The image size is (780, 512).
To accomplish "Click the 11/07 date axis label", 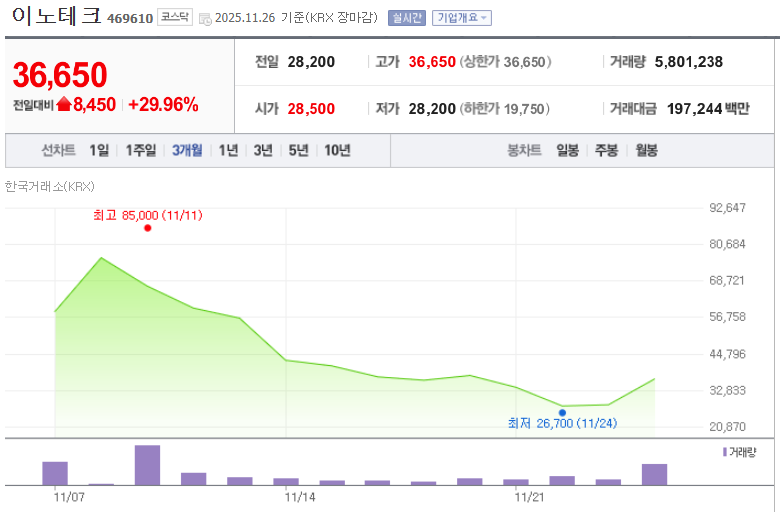I will (x=69, y=497).
